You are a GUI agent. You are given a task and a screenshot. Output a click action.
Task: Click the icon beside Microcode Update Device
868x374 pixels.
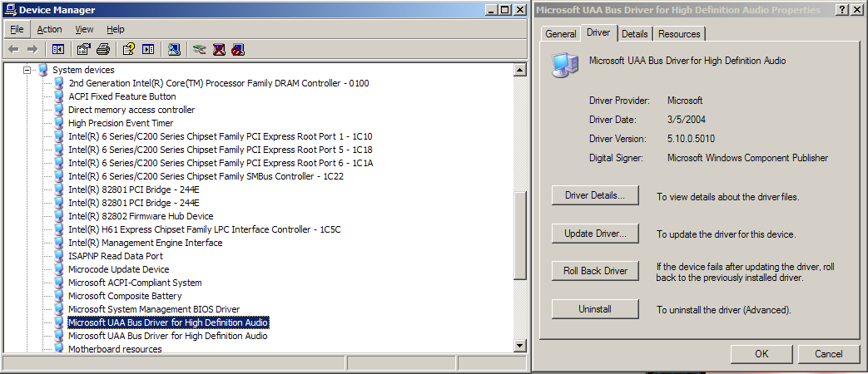point(59,269)
